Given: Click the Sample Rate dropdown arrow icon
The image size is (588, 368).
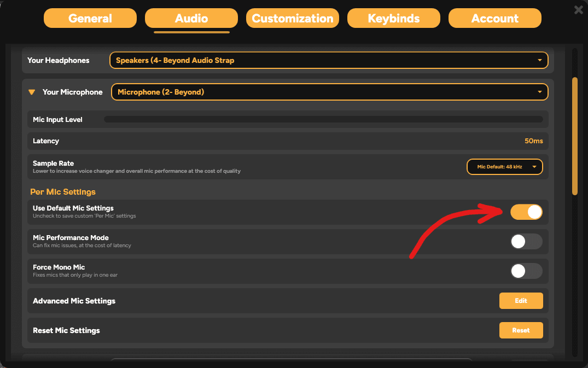Looking at the screenshot, I should (534, 167).
